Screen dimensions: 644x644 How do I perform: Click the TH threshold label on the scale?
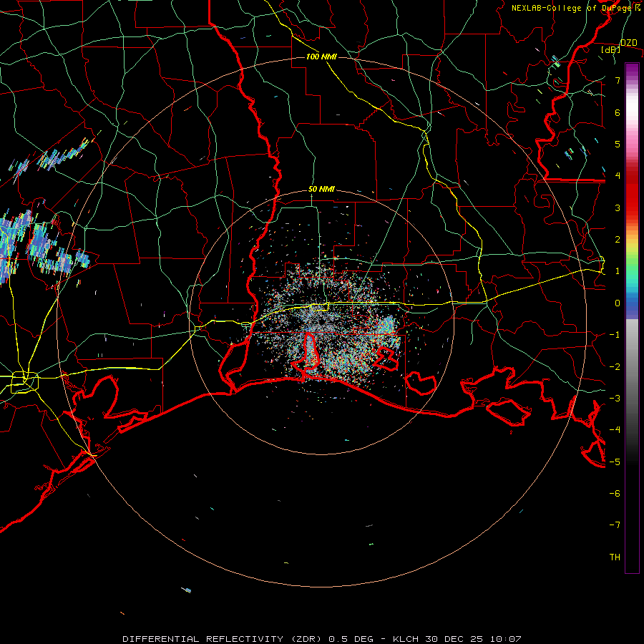[x=615, y=557]
